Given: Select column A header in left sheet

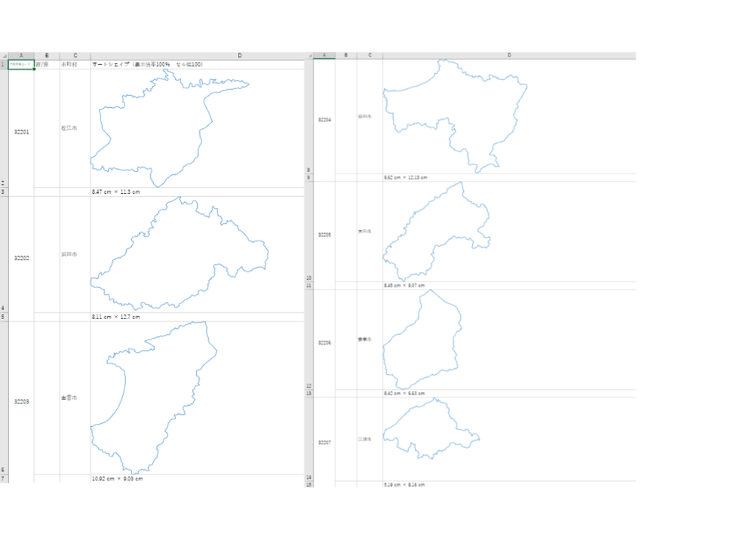Looking at the screenshot, I should pyautogui.click(x=21, y=56).
